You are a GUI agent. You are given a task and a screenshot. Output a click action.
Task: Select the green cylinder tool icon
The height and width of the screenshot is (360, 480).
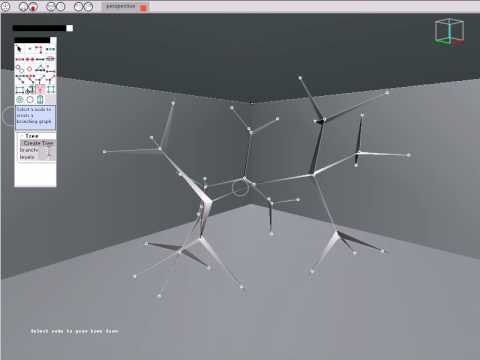(x=40, y=99)
